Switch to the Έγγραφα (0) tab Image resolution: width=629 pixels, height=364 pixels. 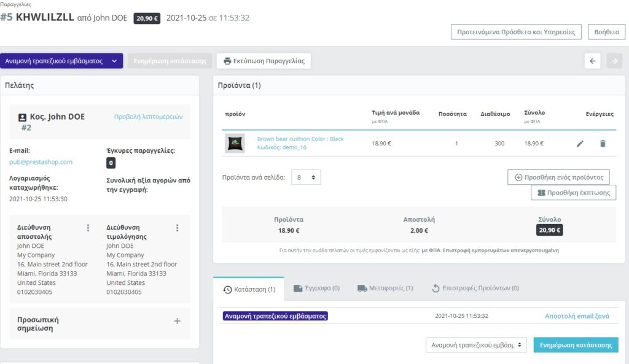tap(316, 288)
